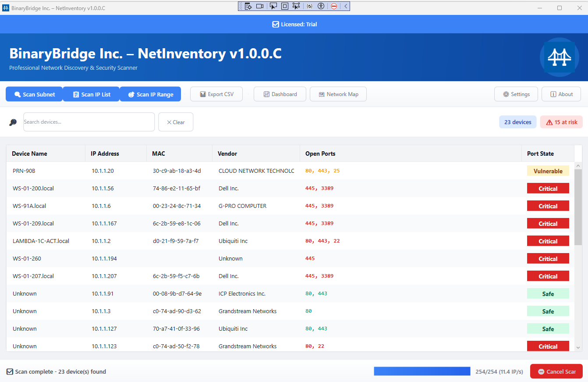Click IP address 10.1.1.123
The image size is (588, 382).
(104, 346)
